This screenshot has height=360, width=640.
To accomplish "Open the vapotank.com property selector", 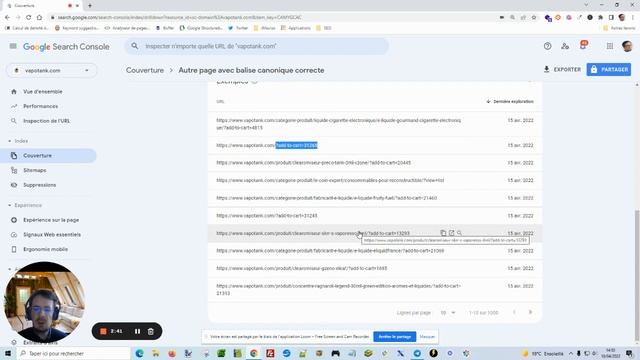I will tap(51, 70).
